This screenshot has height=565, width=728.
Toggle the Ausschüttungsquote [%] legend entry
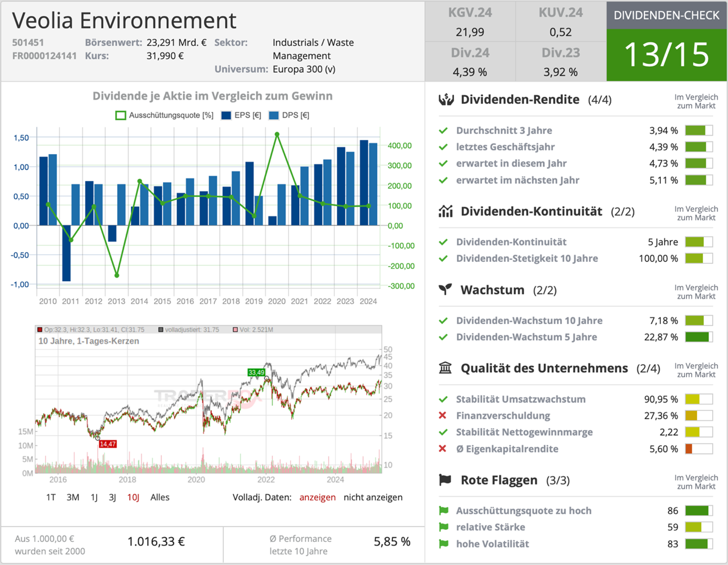point(164,115)
